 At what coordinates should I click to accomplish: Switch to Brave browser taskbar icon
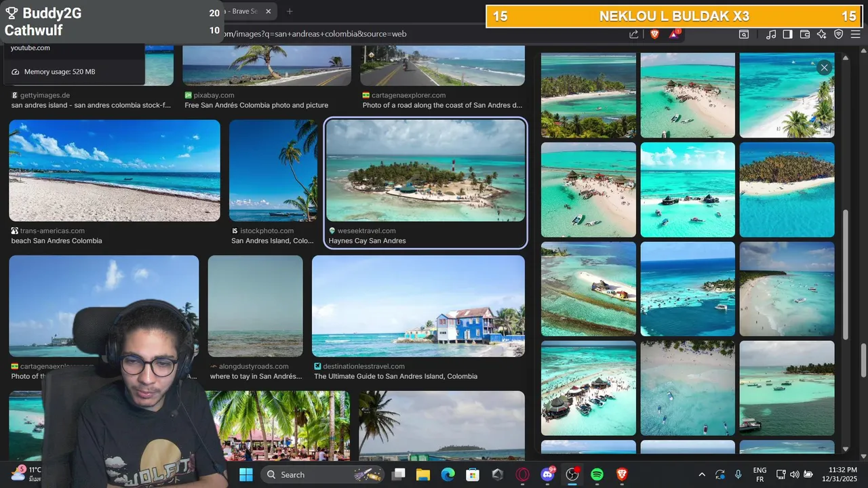coord(622,474)
